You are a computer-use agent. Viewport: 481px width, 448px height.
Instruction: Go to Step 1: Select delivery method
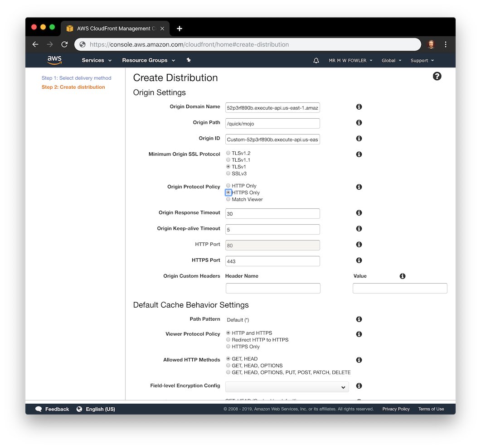pos(76,78)
